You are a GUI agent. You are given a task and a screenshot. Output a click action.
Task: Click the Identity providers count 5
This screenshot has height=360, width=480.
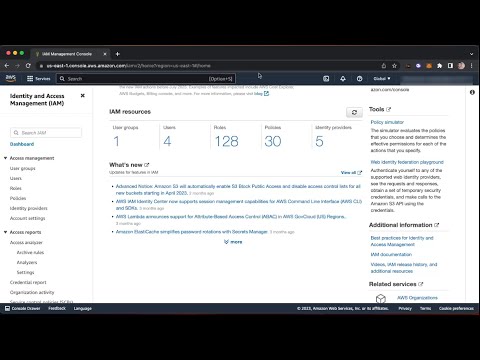319,141
